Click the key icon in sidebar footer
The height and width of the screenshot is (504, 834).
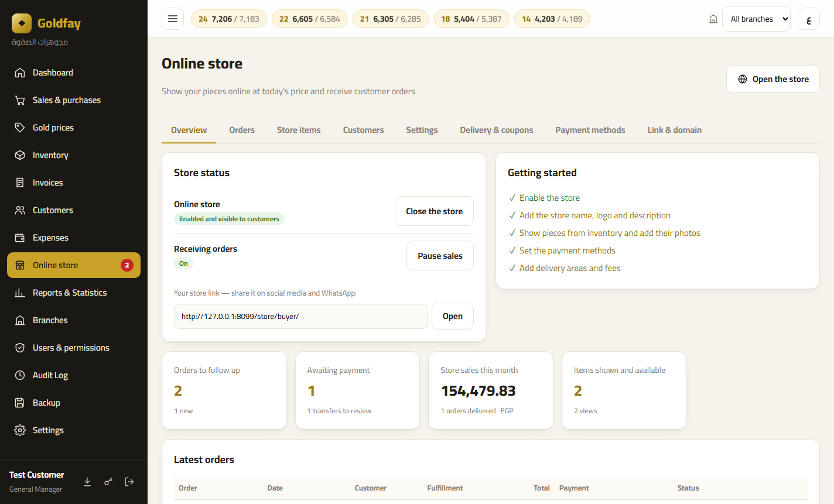point(108,482)
